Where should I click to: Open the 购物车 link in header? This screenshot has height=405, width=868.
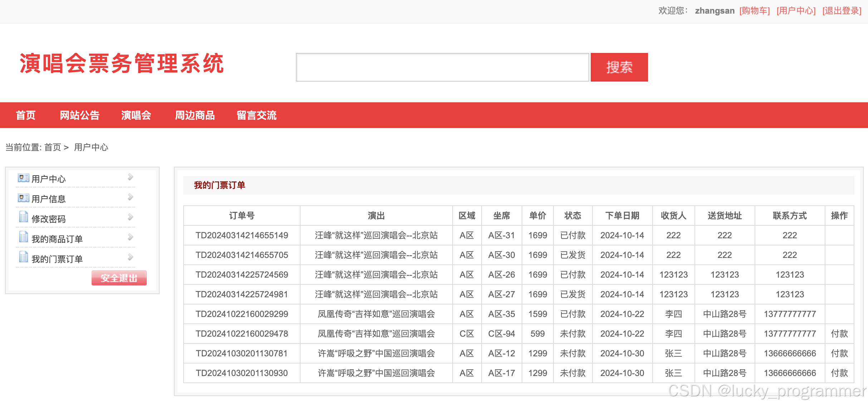(x=755, y=11)
